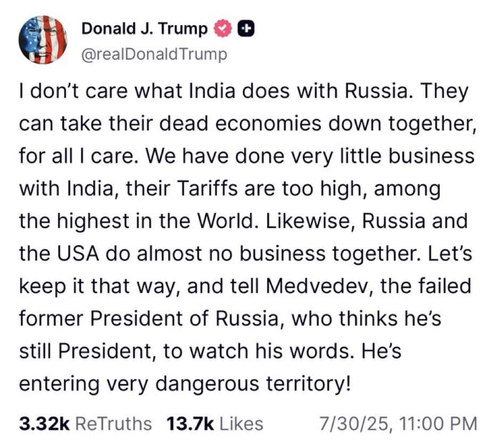487x448 pixels.
Task: Visit the @realDonaldTrump handle link
Action: pos(154,54)
